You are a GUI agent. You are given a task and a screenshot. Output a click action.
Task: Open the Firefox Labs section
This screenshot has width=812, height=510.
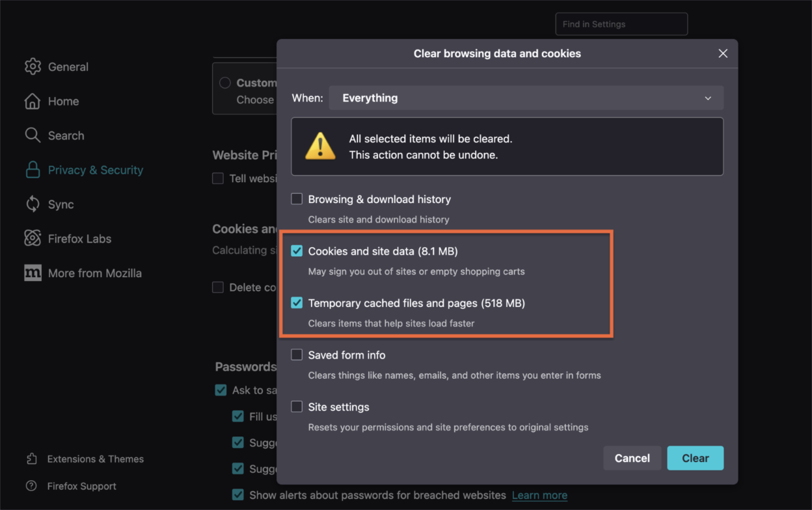pos(79,239)
